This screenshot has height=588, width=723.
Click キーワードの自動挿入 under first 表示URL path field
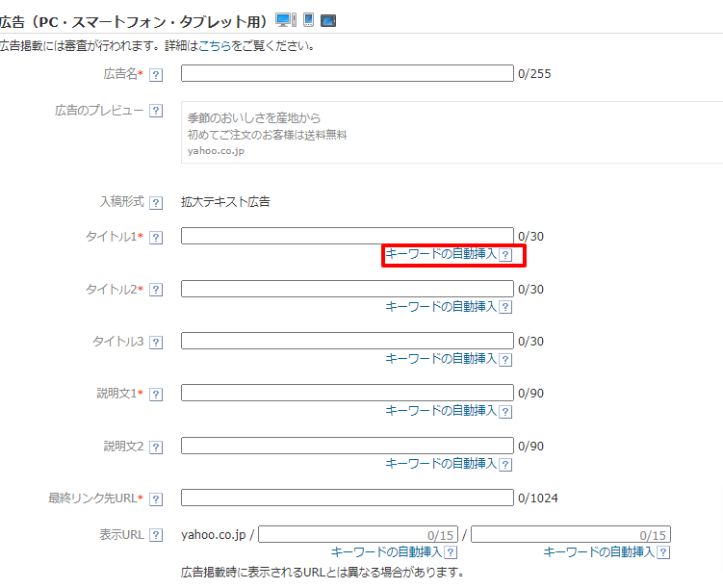point(386,552)
